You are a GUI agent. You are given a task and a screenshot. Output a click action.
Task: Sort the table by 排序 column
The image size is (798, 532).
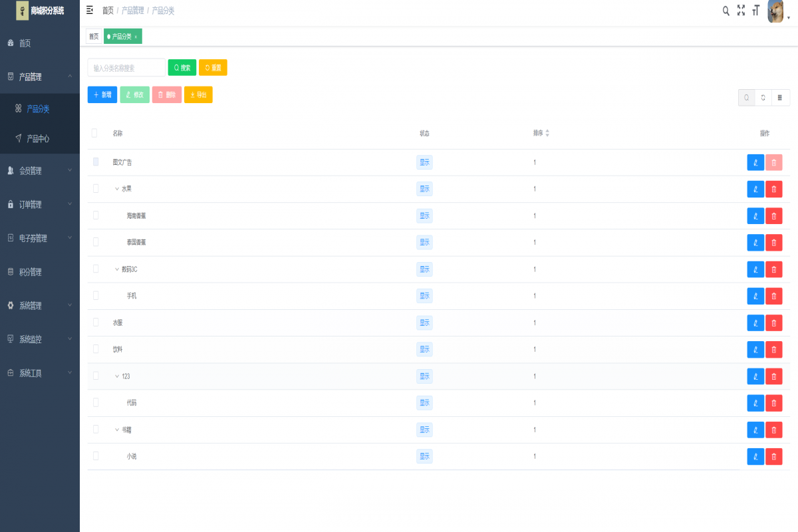[547, 133]
